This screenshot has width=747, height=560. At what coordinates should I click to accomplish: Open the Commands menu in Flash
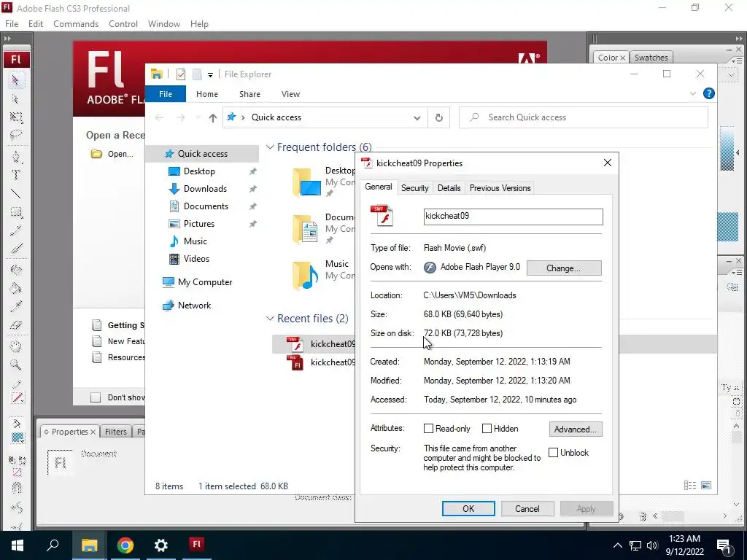click(76, 24)
